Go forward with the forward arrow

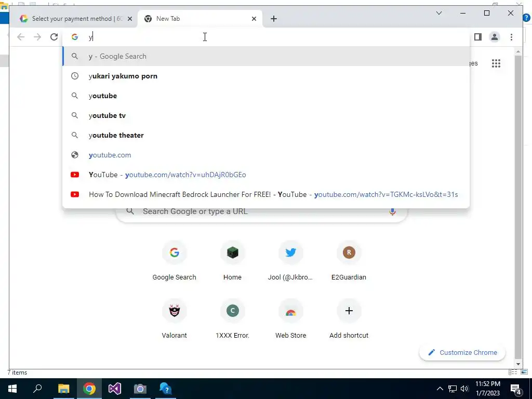pyautogui.click(x=37, y=37)
